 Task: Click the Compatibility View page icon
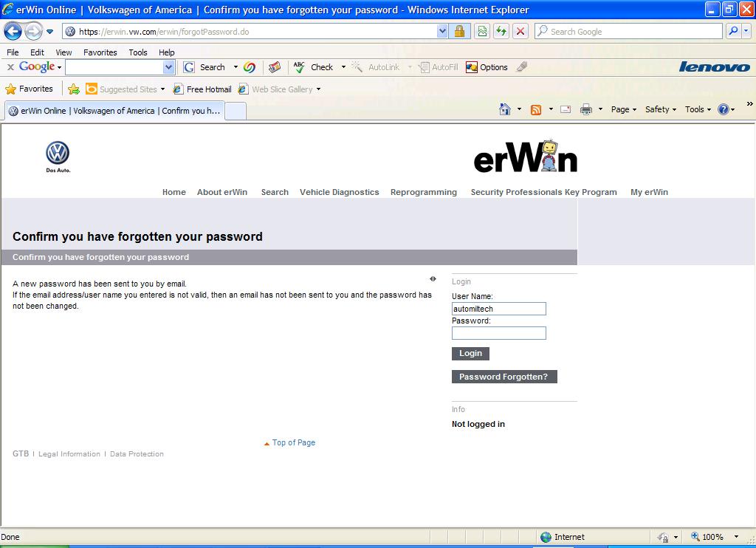tap(482, 32)
